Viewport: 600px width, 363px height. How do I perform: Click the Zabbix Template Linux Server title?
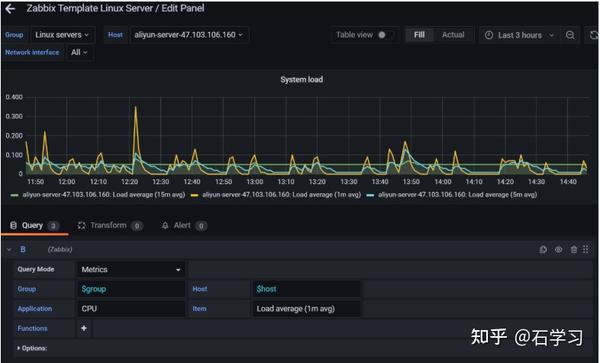click(115, 8)
